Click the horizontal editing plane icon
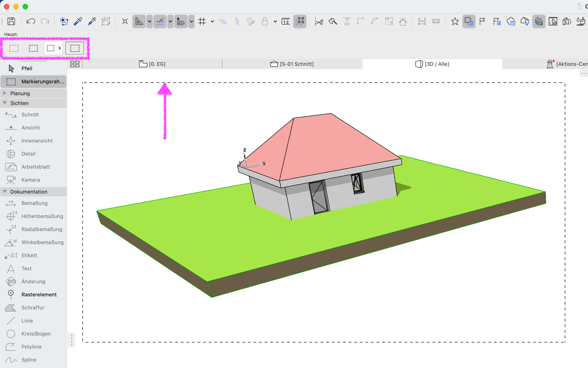 click(223, 21)
